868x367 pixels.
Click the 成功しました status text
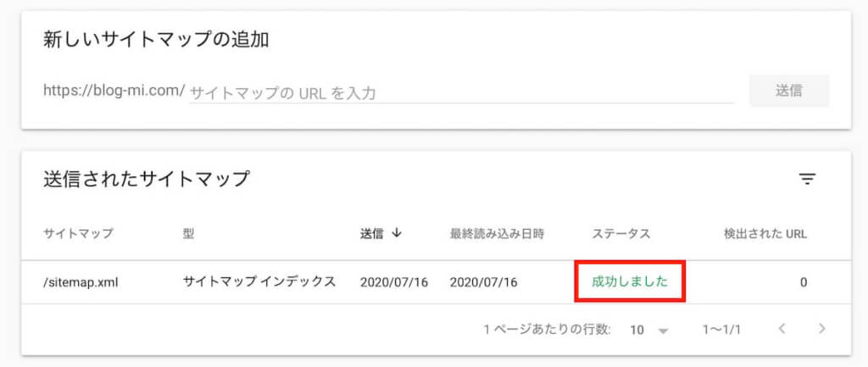point(630,281)
